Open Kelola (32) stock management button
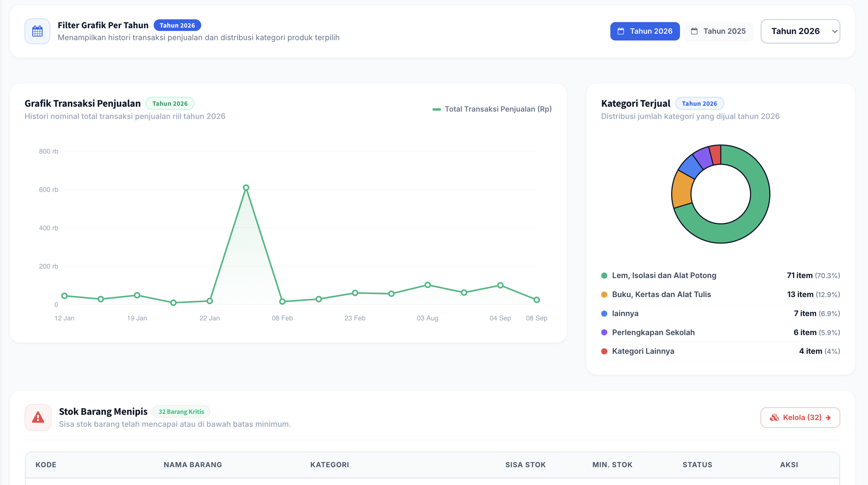 coord(800,417)
